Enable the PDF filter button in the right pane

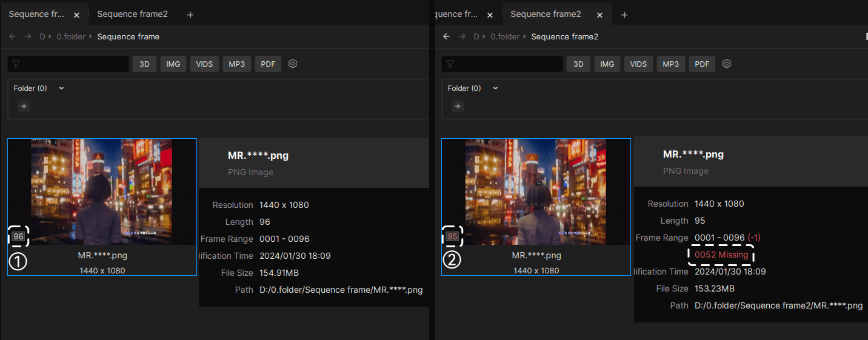tap(702, 64)
